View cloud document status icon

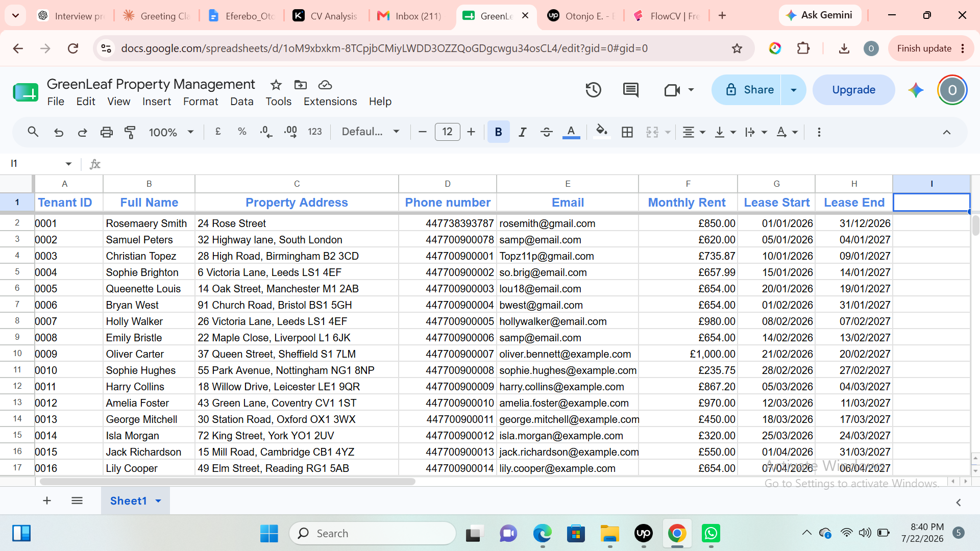point(325,85)
